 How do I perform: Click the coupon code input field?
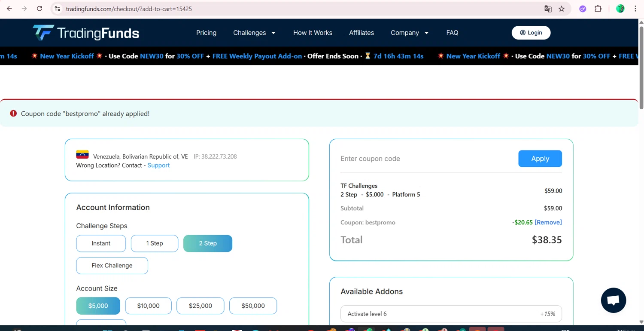427,159
